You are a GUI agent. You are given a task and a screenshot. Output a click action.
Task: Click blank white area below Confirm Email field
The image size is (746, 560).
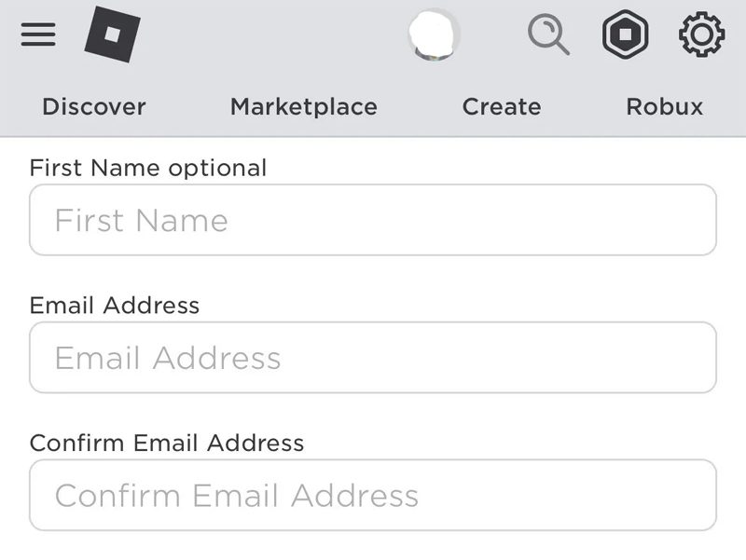pos(373,546)
